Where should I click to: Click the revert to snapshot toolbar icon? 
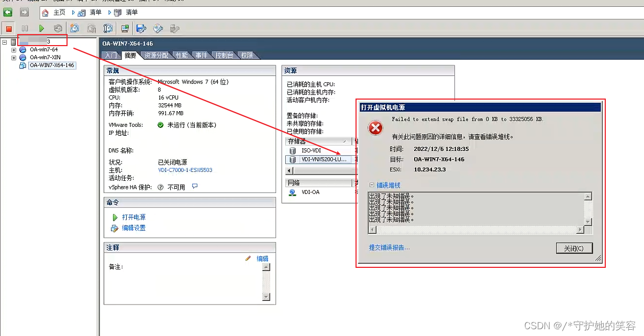pos(92,28)
